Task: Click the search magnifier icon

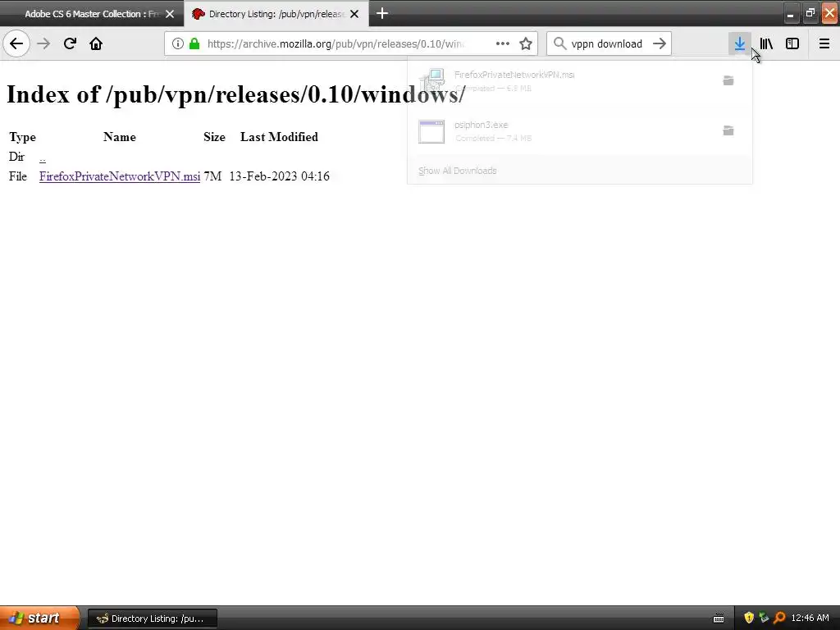Action: pos(559,43)
